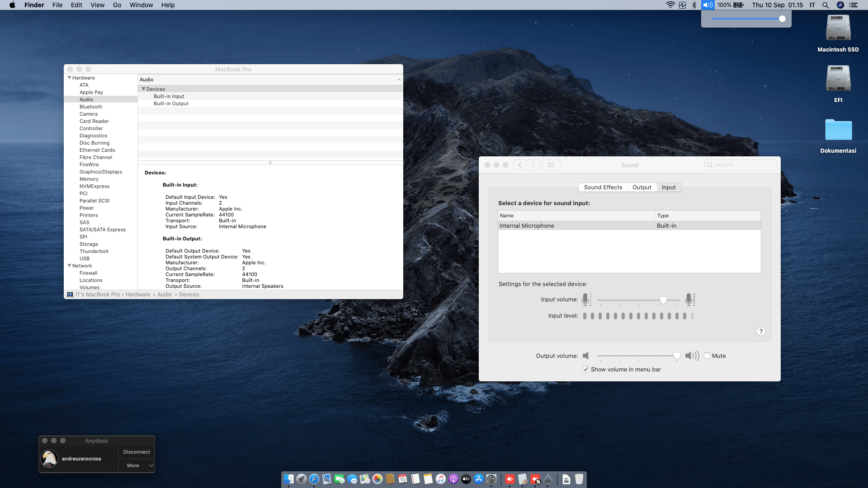Open Calendar icon showing 10
Viewport: 868px width, 488px height.
click(x=403, y=479)
